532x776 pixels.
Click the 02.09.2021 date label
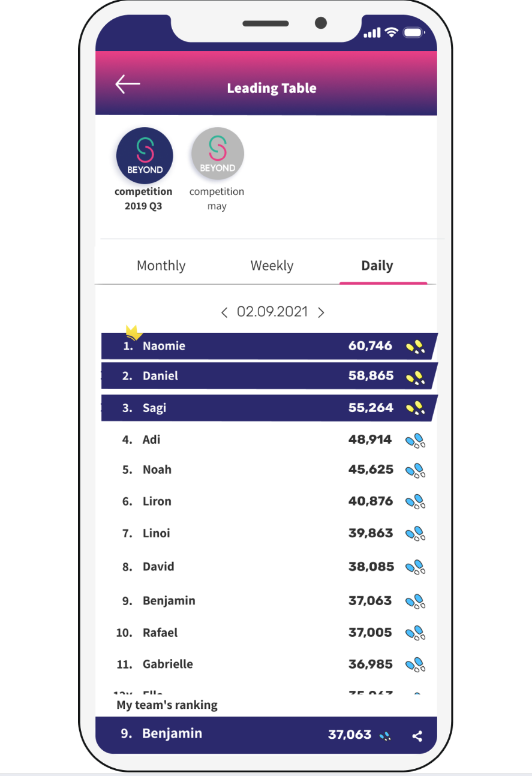[x=272, y=312]
